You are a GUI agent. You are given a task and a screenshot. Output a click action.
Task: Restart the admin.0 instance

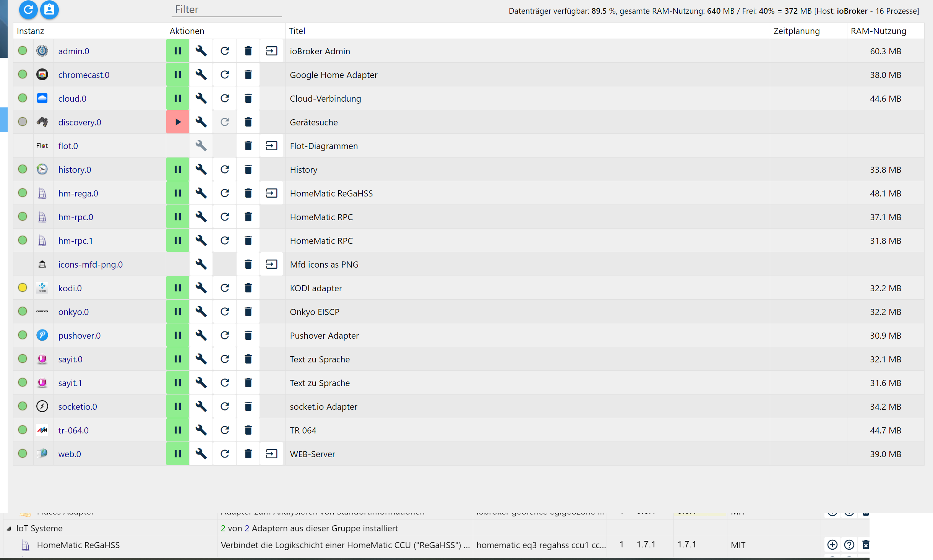[225, 51]
